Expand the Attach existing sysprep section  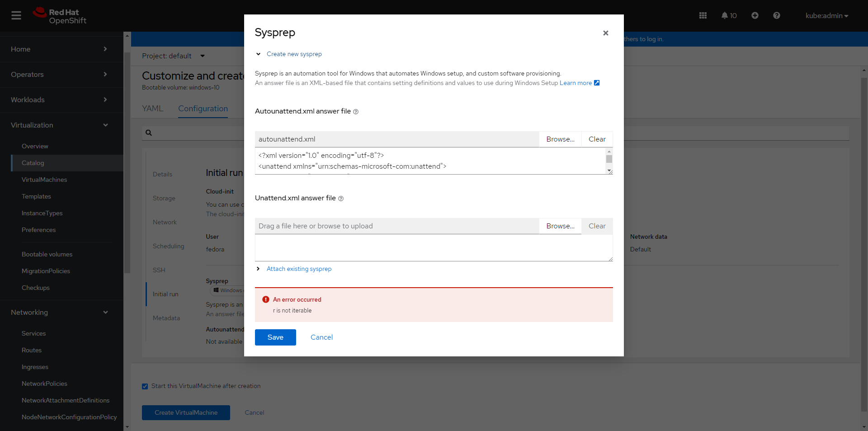click(x=258, y=269)
